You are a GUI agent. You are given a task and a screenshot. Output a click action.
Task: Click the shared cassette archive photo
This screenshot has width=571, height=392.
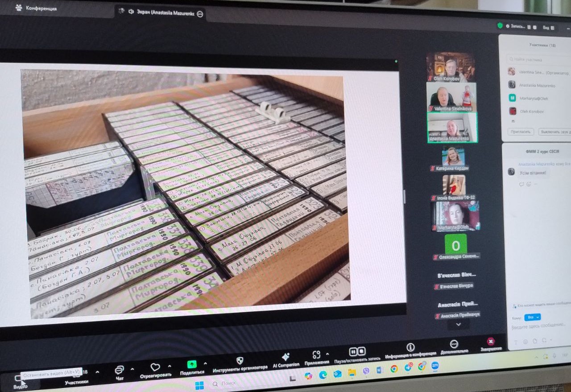click(x=186, y=194)
